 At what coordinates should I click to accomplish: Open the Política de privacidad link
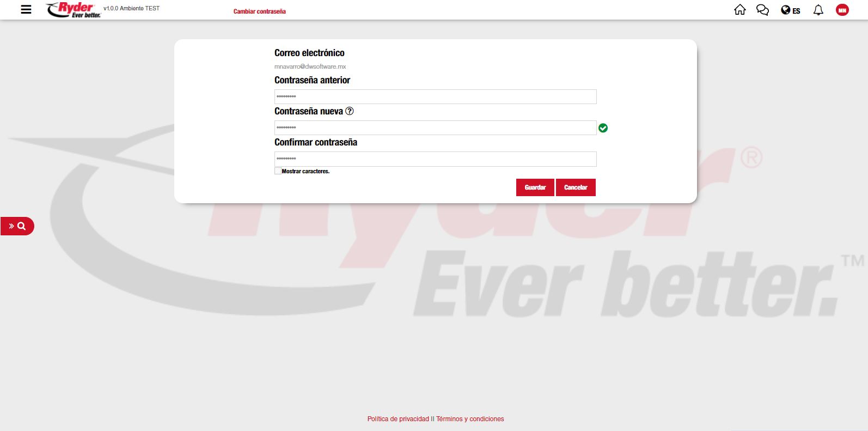pos(398,419)
